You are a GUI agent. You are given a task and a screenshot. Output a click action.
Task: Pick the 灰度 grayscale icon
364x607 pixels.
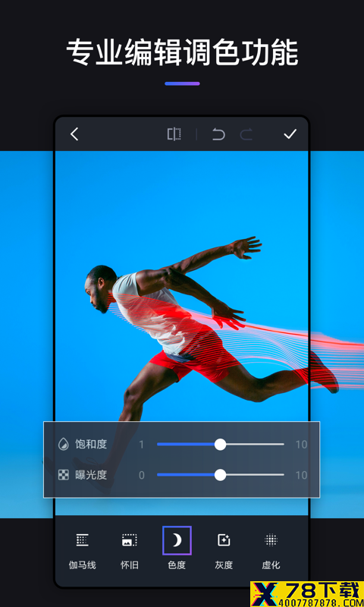pyautogui.click(x=224, y=539)
